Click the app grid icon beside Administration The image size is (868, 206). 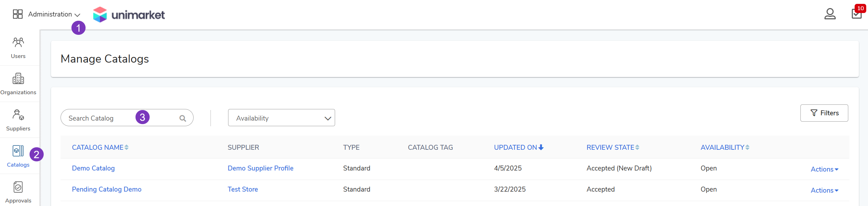tap(18, 14)
